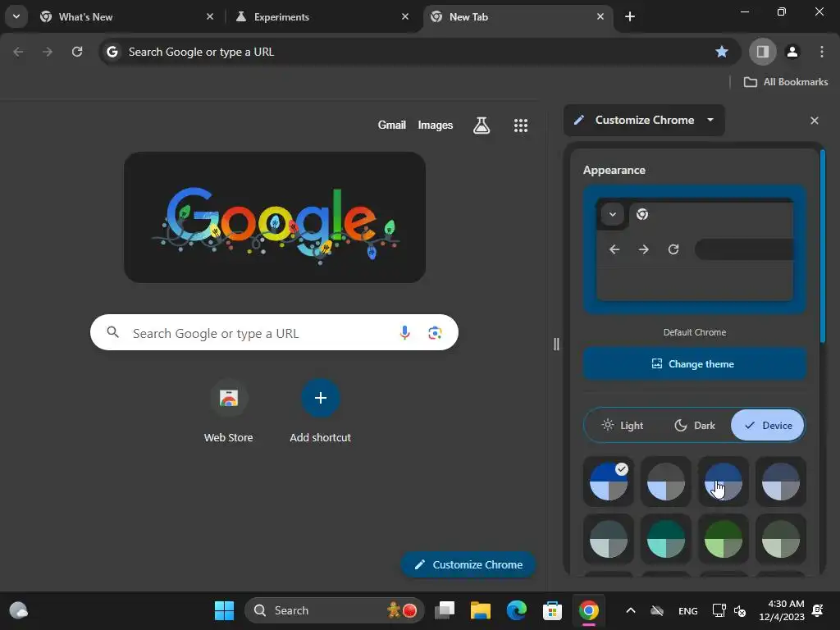Open the Images link
This screenshot has width=840, height=630.
coord(435,125)
